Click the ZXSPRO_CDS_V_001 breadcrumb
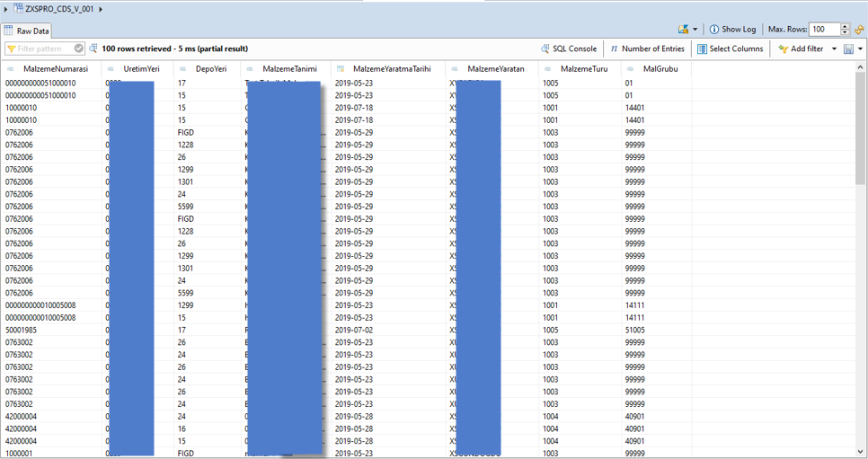868x459 pixels. 59,9
